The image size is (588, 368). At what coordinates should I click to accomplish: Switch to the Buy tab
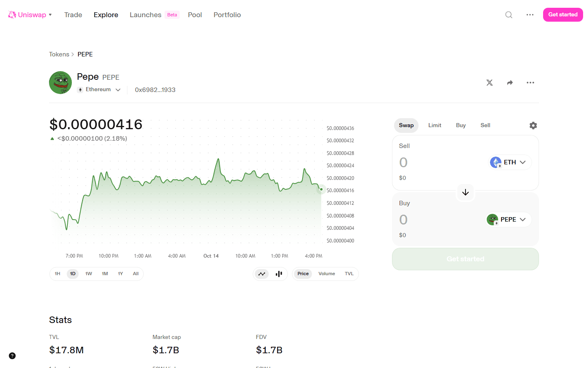[461, 126]
